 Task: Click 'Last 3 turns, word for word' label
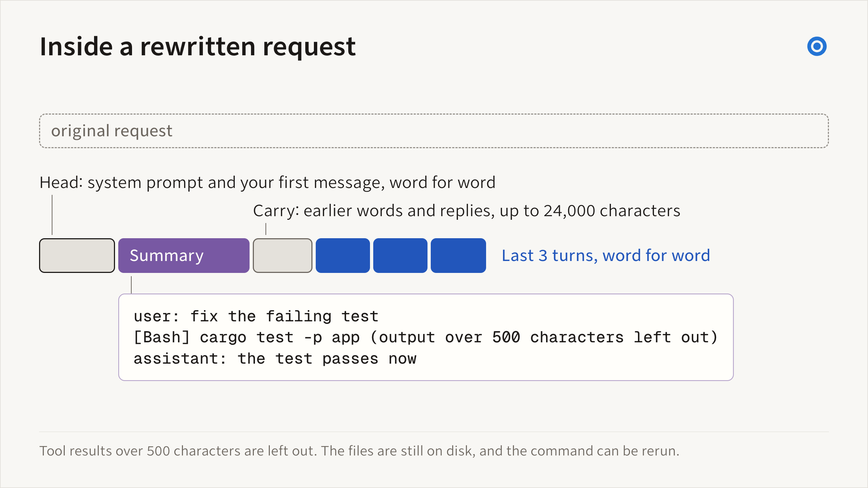[606, 256]
